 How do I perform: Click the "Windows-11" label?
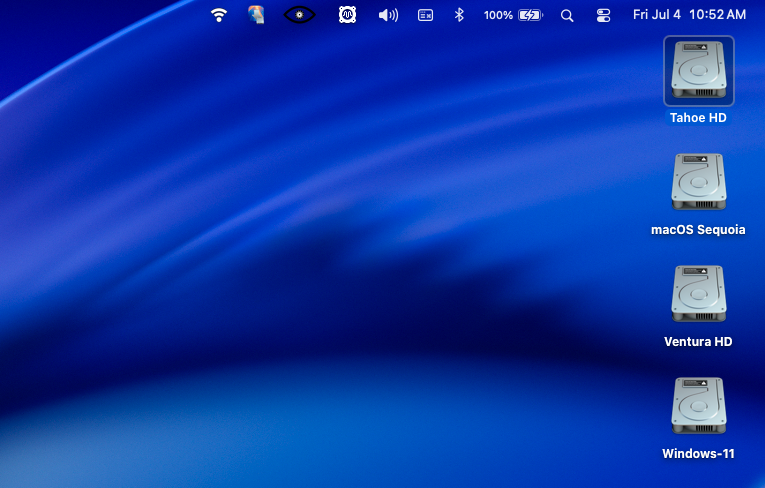click(x=698, y=453)
